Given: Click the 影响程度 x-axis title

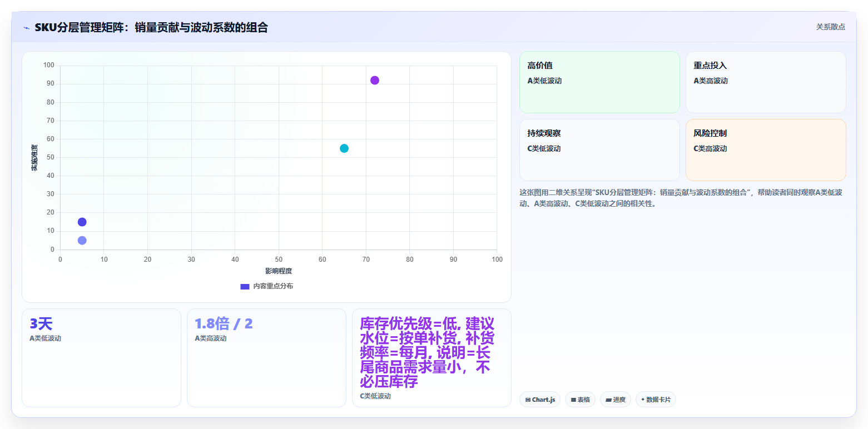Looking at the screenshot, I should pos(279,271).
